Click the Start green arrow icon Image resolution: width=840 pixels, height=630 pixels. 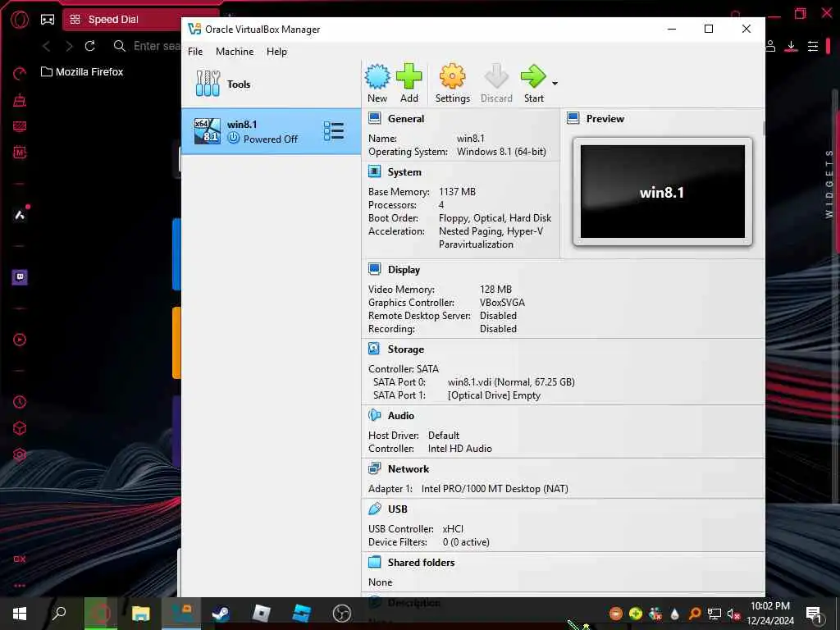click(533, 76)
